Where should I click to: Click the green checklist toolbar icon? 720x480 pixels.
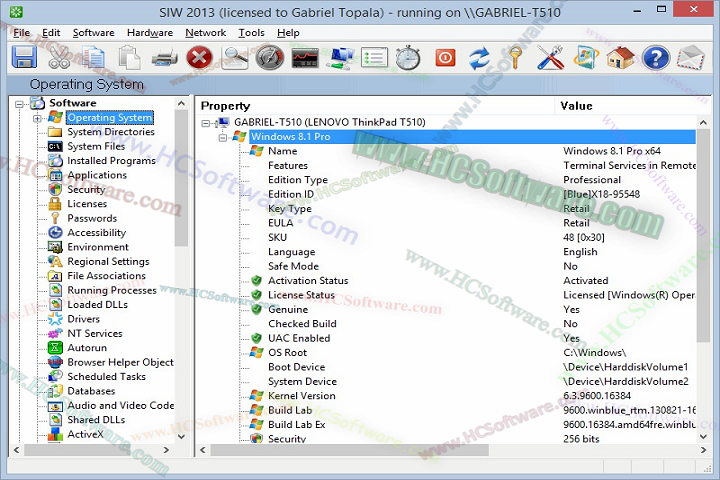point(374,58)
